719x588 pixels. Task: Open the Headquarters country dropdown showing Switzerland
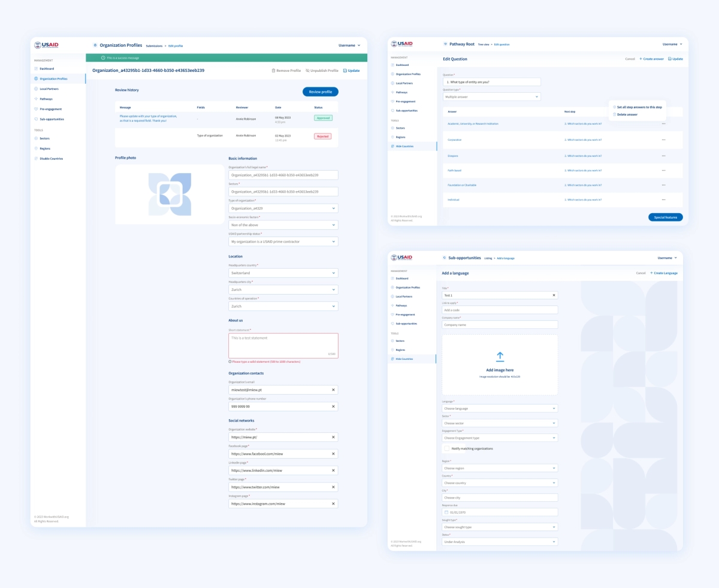click(x=283, y=273)
